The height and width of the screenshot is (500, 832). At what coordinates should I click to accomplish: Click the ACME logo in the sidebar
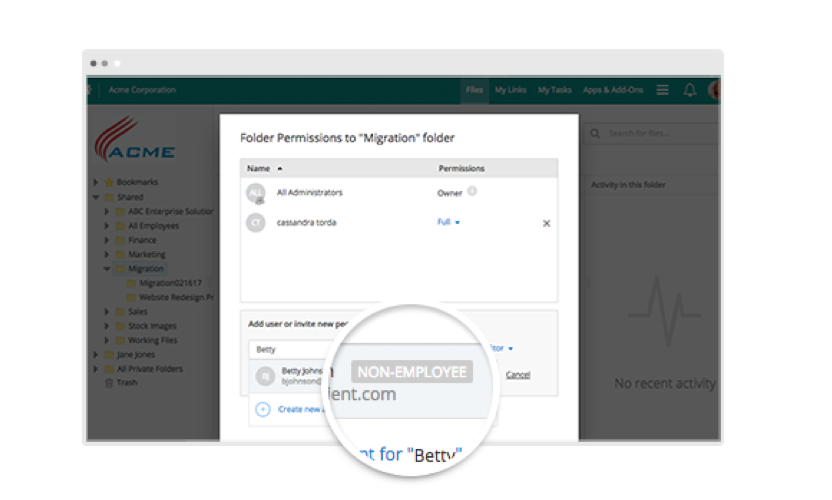135,139
